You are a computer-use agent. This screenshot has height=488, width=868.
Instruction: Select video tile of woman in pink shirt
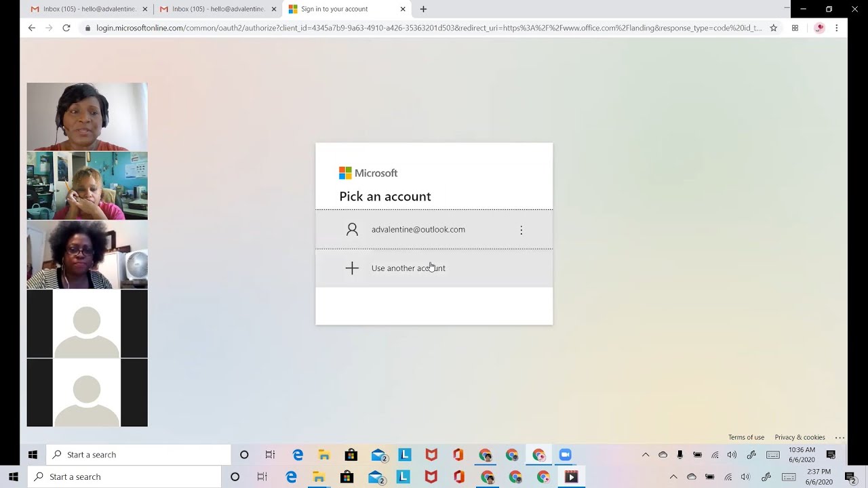[87, 186]
